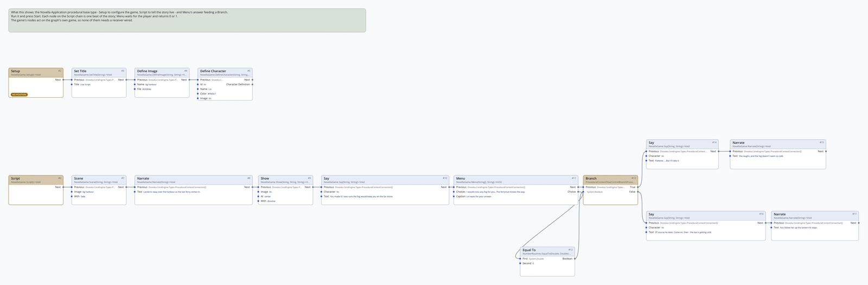Click Character Definition output port
Screen dimensions: 868x285
point(252,84)
